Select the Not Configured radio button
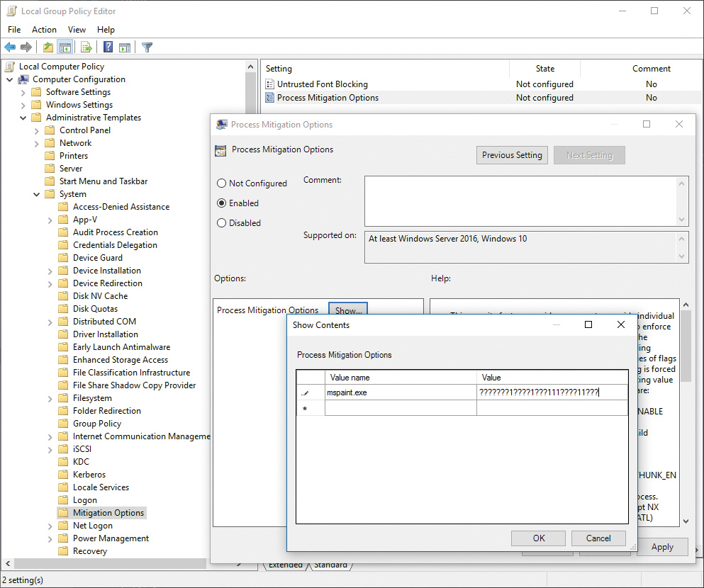The height and width of the screenshot is (588, 704). point(222,183)
